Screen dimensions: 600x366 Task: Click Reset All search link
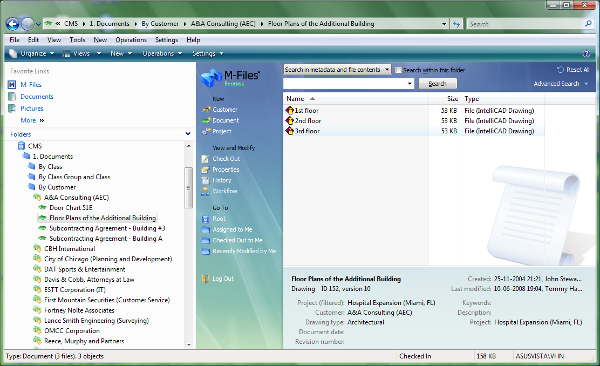[573, 70]
